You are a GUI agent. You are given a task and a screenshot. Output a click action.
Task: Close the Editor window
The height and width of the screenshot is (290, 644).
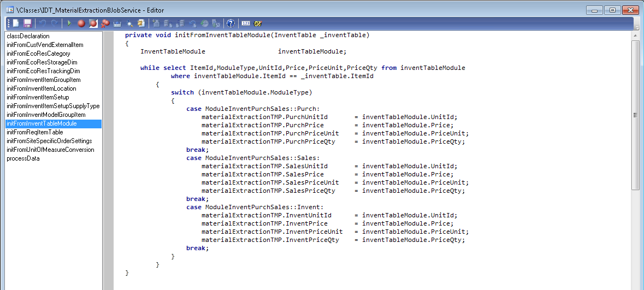point(630,10)
